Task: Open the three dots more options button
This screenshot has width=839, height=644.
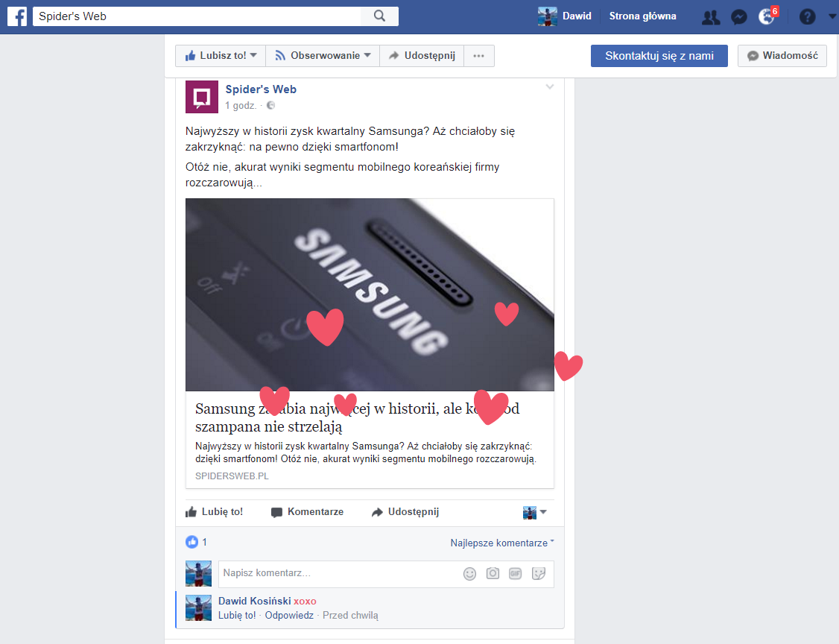Action: click(x=479, y=56)
